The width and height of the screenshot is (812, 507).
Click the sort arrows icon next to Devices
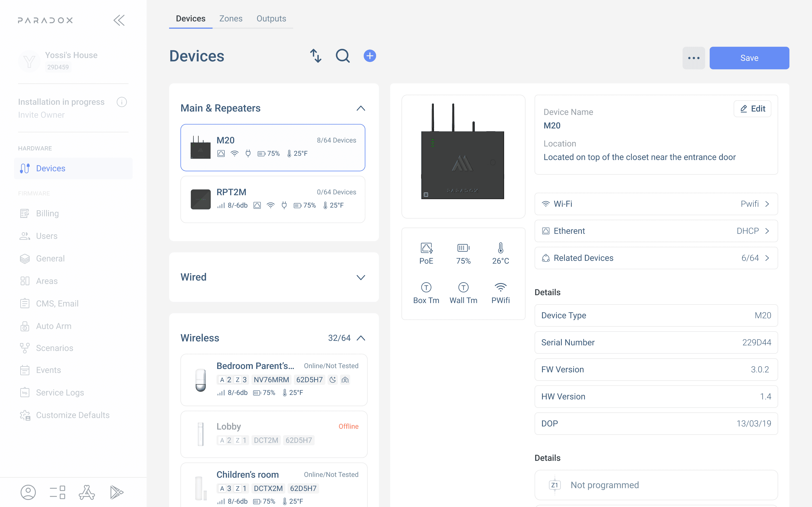pos(315,56)
